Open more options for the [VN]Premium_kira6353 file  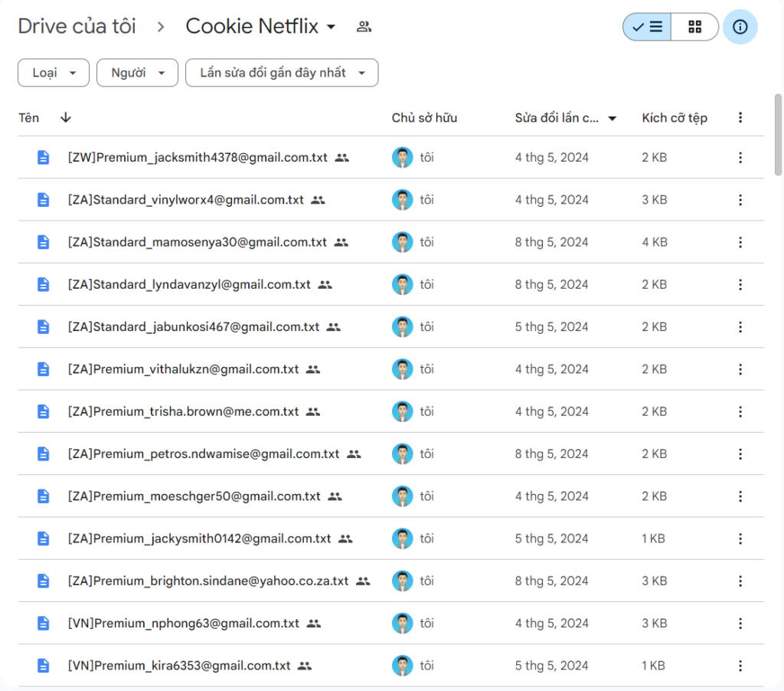point(740,666)
